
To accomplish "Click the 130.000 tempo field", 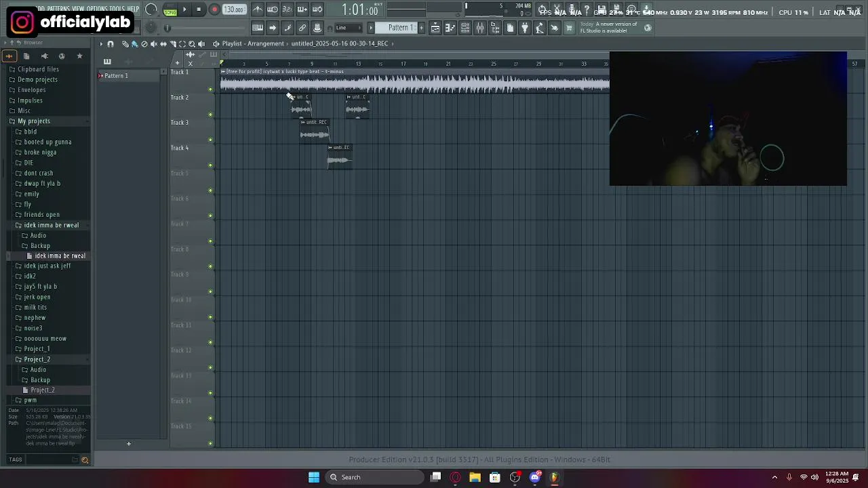I will tap(234, 9).
